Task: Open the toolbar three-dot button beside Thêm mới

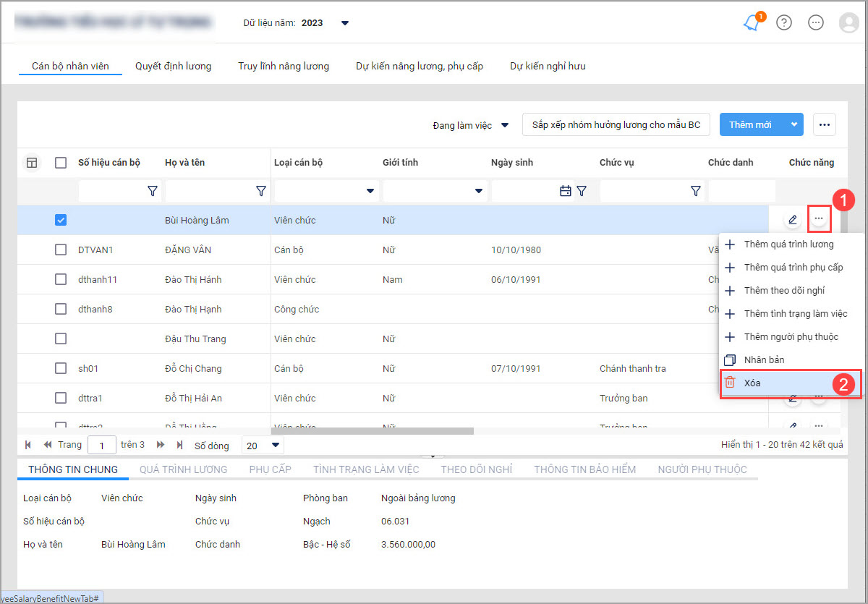Action: click(825, 124)
